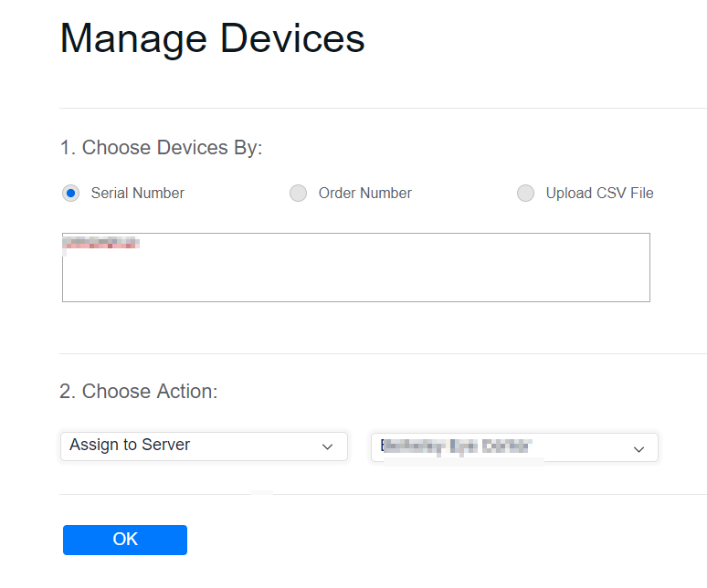Open the Assign to Server action dropdown
Viewport: 707px width, 588px height.
click(x=203, y=446)
